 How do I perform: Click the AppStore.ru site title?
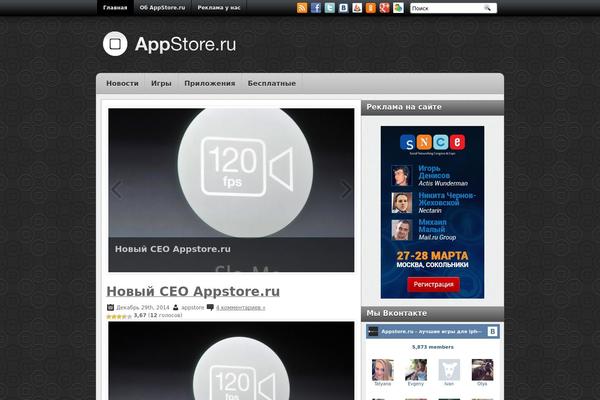[x=186, y=44]
